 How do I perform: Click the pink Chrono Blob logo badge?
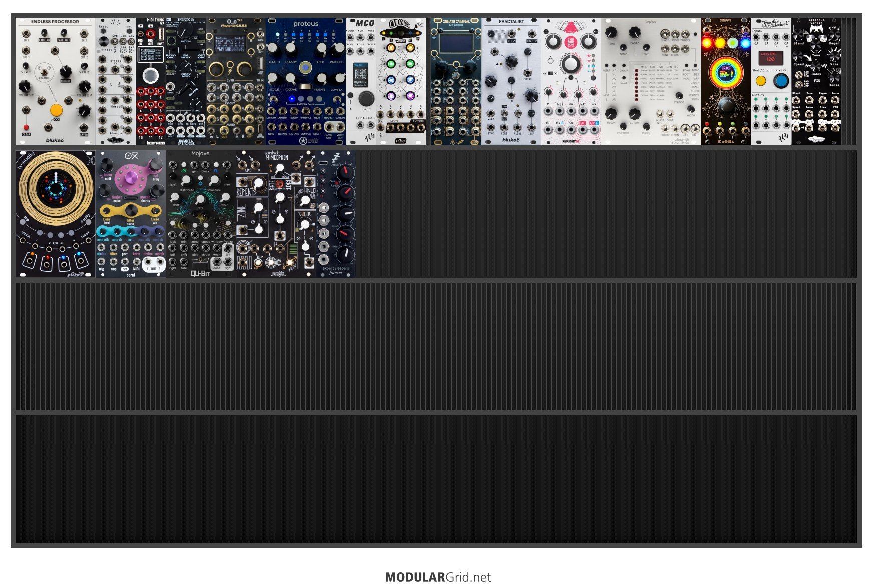[571, 42]
